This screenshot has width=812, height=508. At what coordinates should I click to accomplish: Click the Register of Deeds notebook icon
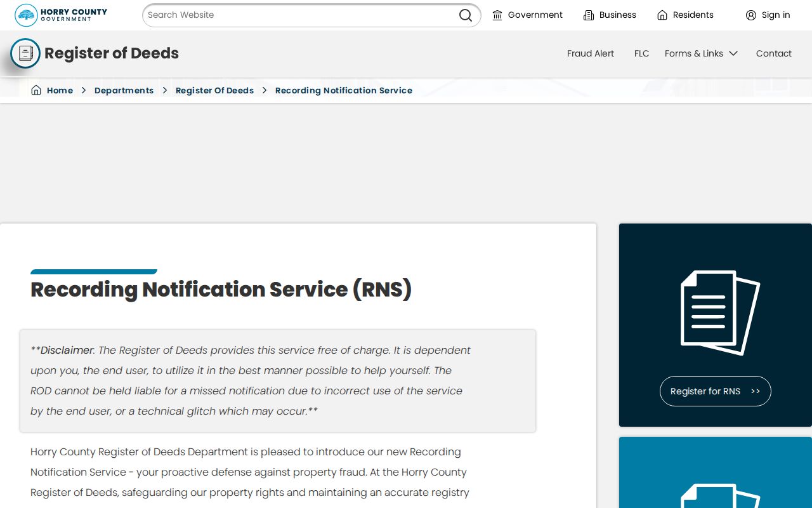pos(25,53)
